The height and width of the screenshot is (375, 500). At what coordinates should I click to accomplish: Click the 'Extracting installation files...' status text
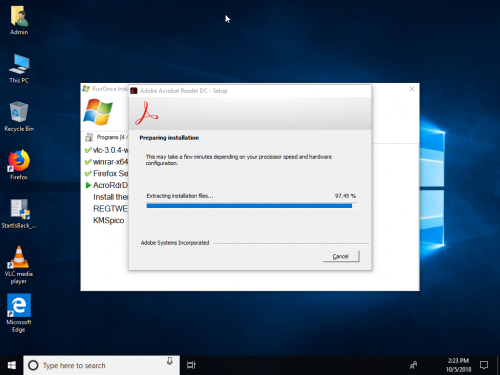(180, 196)
